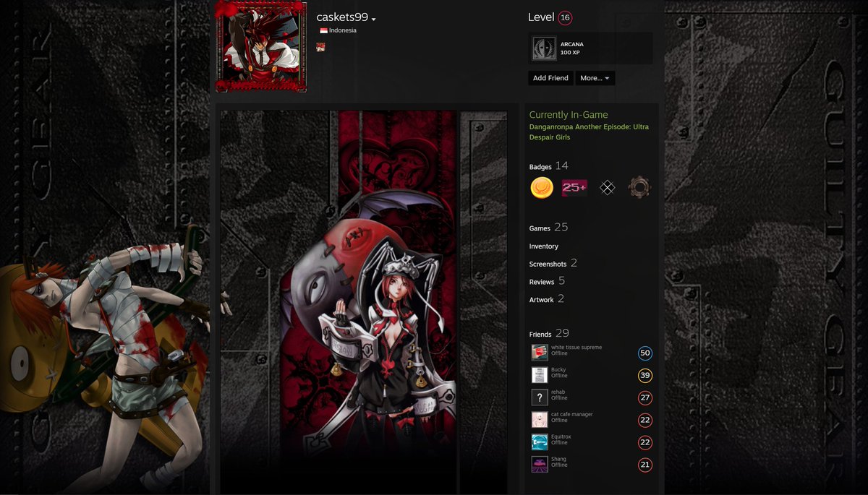Click Equitrox's avatar icon
The width and height of the screenshot is (868, 495).
(540, 442)
